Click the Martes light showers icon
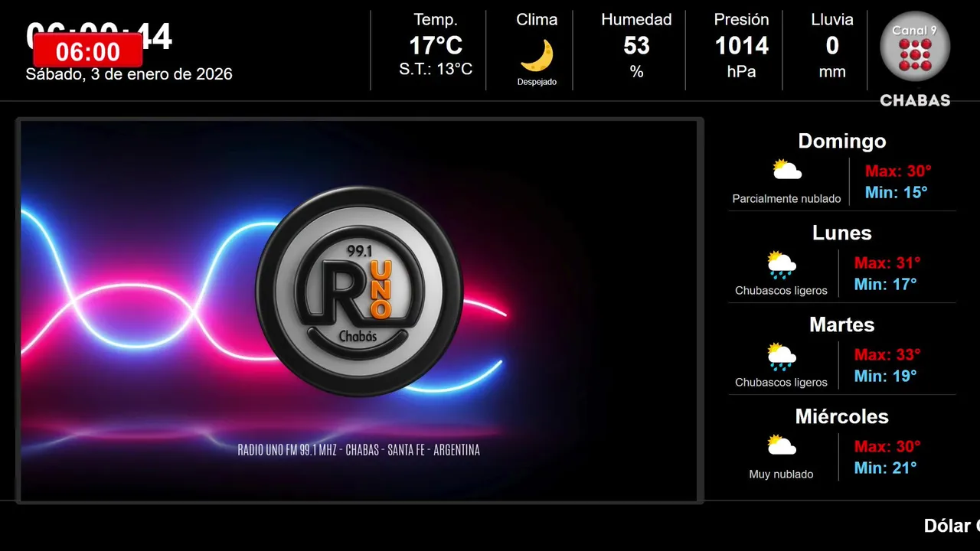 pos(782,356)
